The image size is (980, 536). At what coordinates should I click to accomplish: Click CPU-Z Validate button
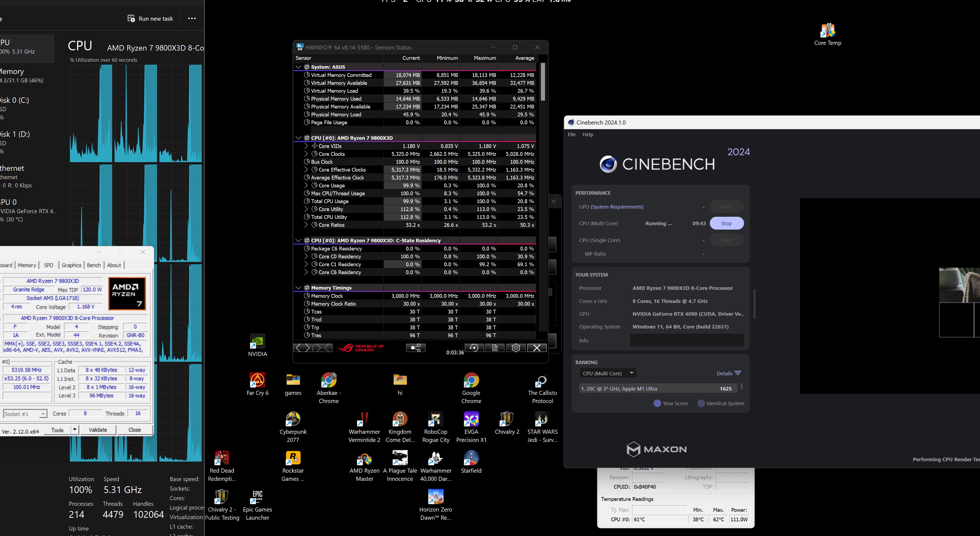click(x=98, y=430)
